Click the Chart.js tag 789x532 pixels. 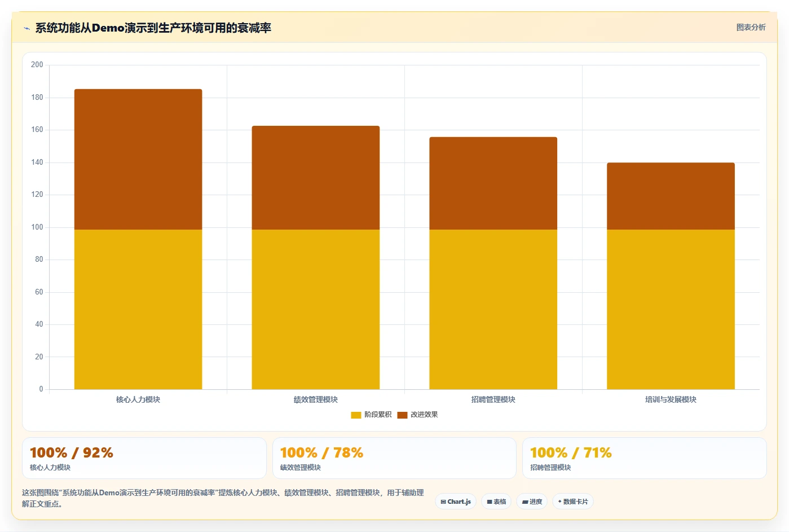456,502
